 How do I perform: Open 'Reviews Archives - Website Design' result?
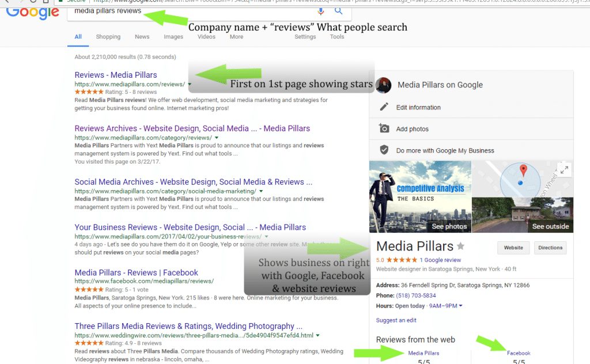192,128
